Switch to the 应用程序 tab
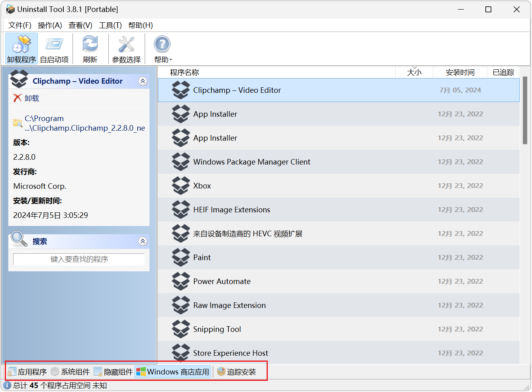This screenshot has width=532, height=392. pyautogui.click(x=27, y=372)
